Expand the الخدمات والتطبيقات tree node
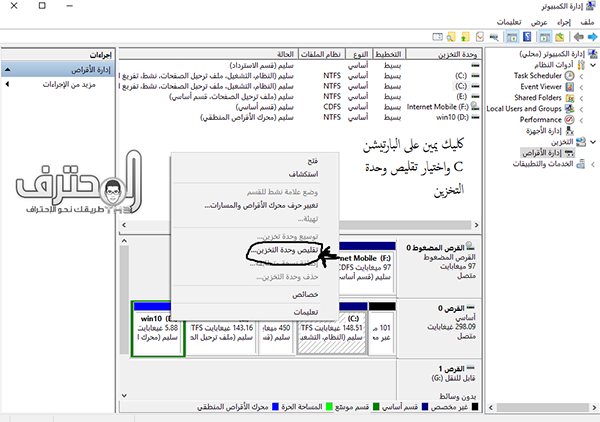 pos(592,163)
